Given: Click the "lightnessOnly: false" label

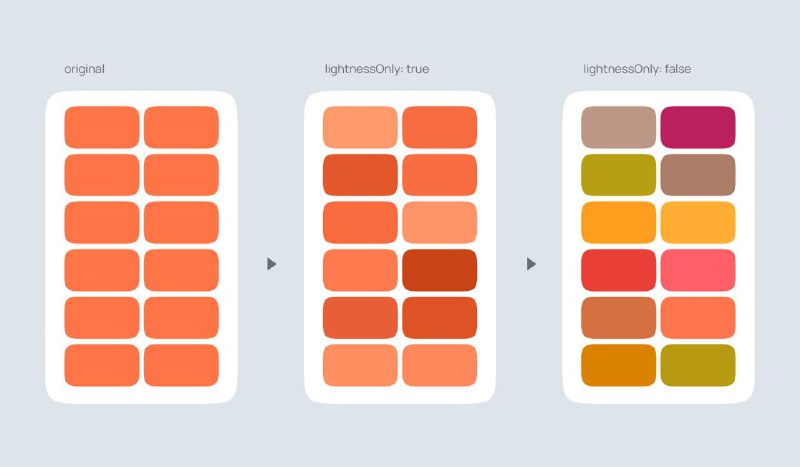Looking at the screenshot, I should 637,69.
